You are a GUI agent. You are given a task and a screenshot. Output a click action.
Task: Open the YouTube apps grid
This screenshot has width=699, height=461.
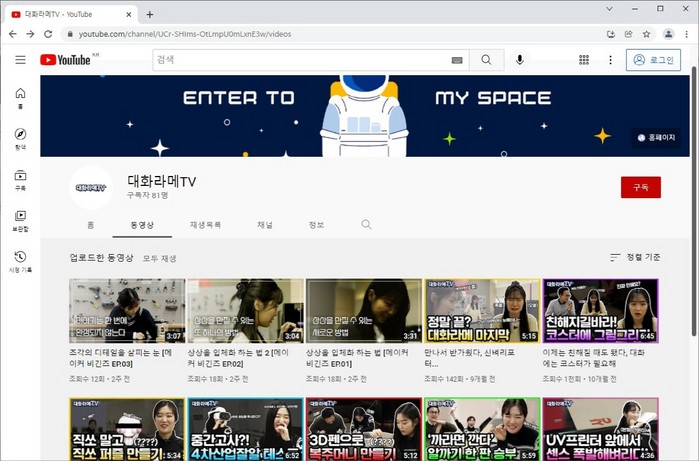click(x=584, y=60)
